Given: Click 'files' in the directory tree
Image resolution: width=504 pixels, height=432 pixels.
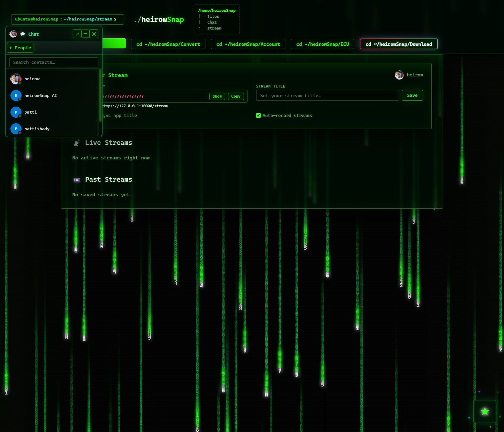Looking at the screenshot, I should click(x=213, y=16).
